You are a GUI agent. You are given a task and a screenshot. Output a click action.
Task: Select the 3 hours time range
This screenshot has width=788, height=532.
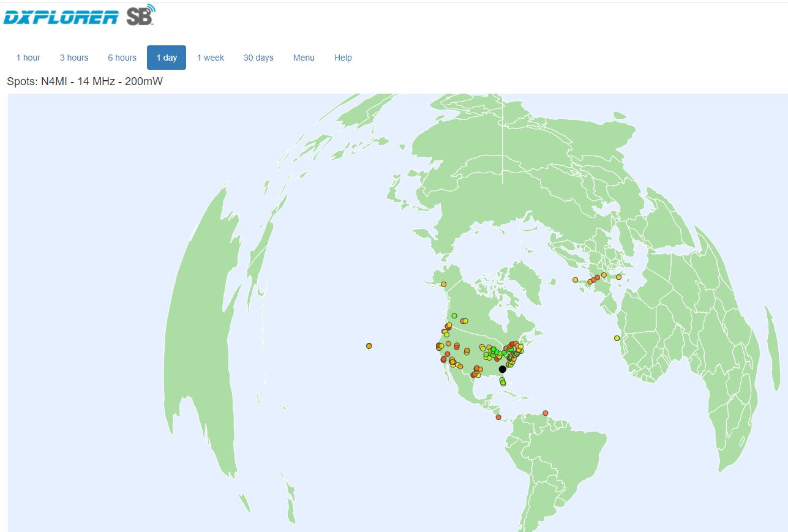[x=74, y=58]
